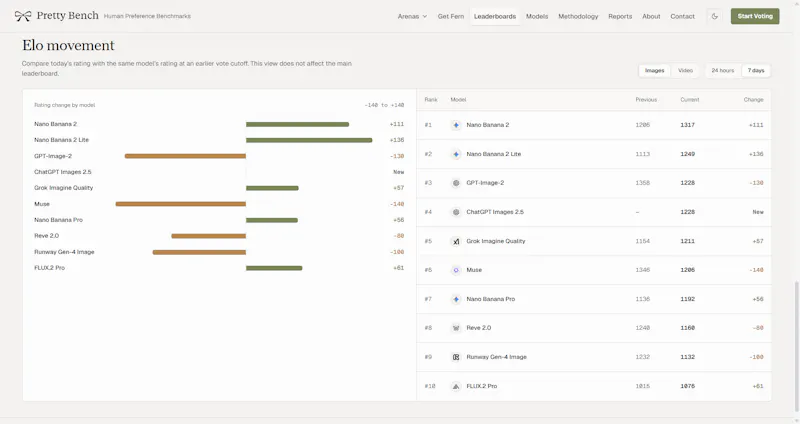Click Nano Banana 2 green change bar
The image size is (800, 424).
(297, 124)
